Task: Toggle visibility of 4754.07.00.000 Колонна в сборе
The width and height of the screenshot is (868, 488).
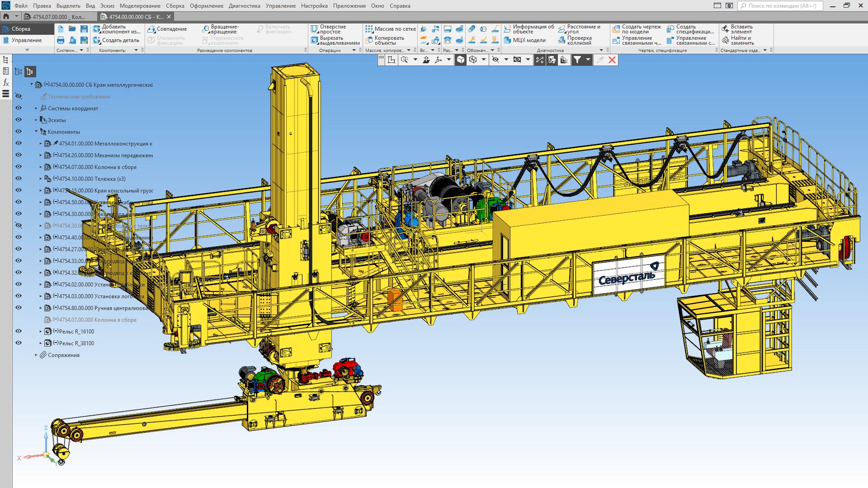Action: point(19,167)
